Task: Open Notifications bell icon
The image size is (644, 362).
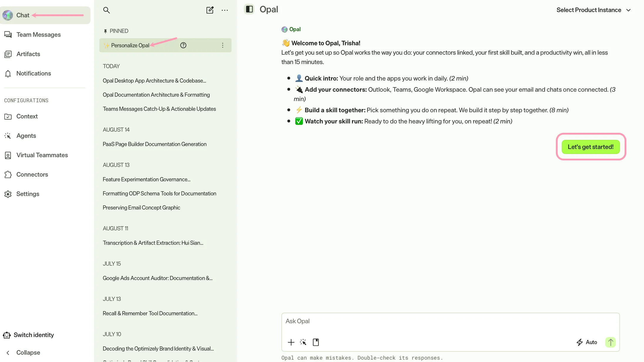Action: tap(8, 73)
